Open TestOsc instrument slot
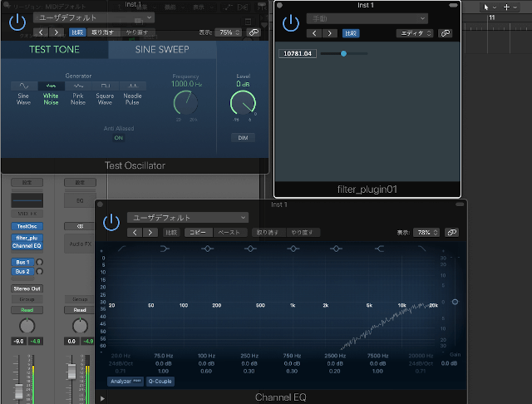 pyautogui.click(x=27, y=226)
